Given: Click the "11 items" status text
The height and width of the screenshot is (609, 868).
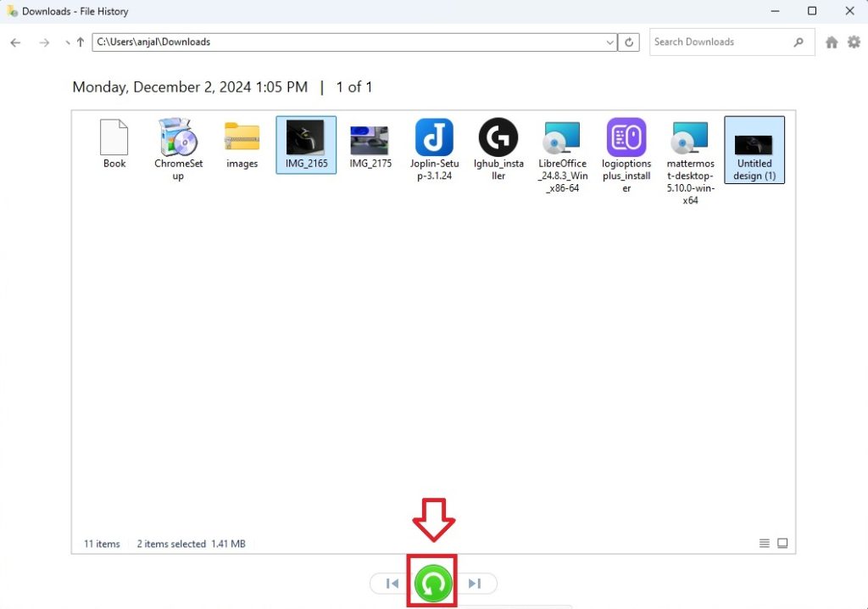Looking at the screenshot, I should pyautogui.click(x=102, y=544).
